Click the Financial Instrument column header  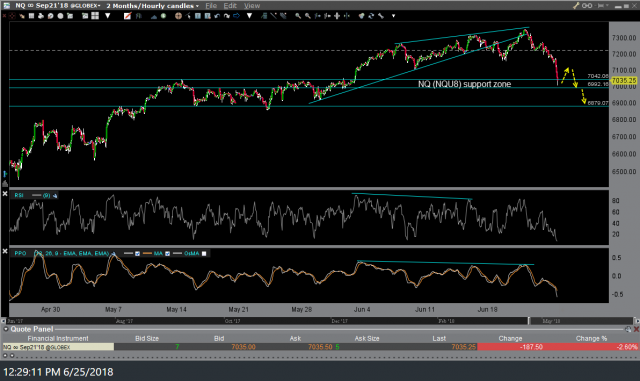58,339
